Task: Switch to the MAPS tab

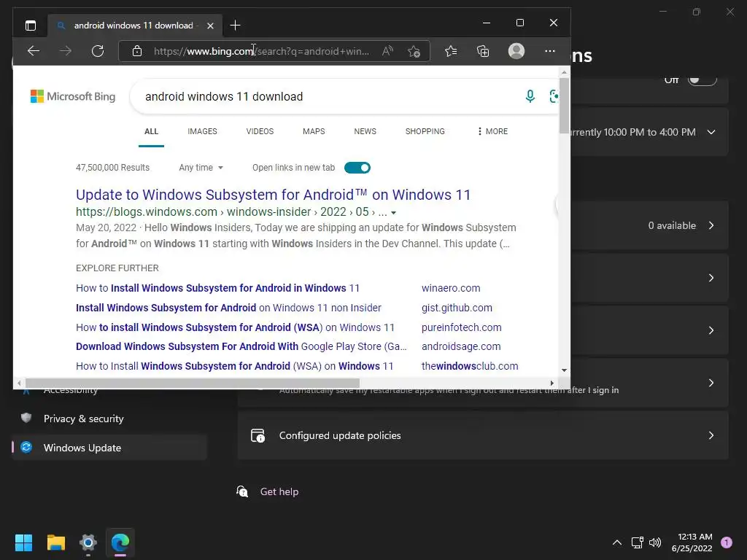Action: 314,131
